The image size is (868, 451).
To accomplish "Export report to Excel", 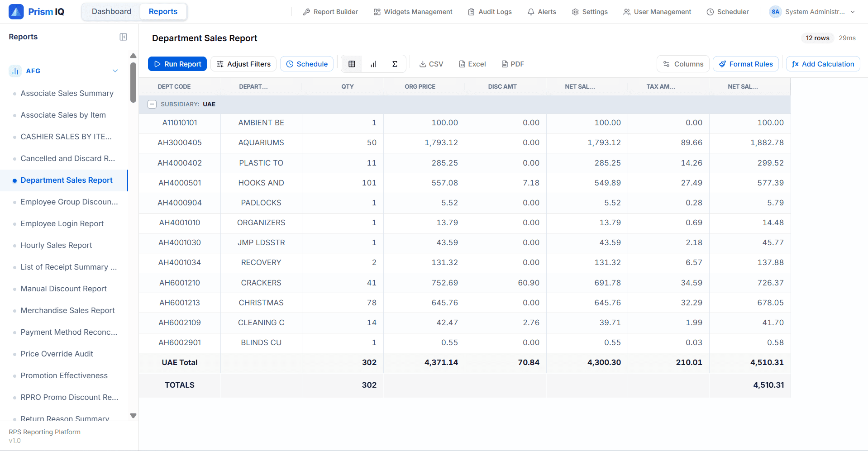I will coord(472,64).
